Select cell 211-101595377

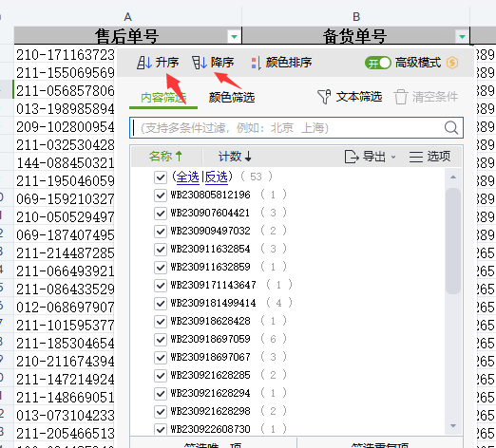[x=65, y=326]
